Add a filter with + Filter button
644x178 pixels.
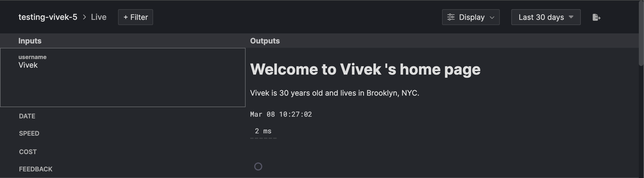pyautogui.click(x=136, y=17)
